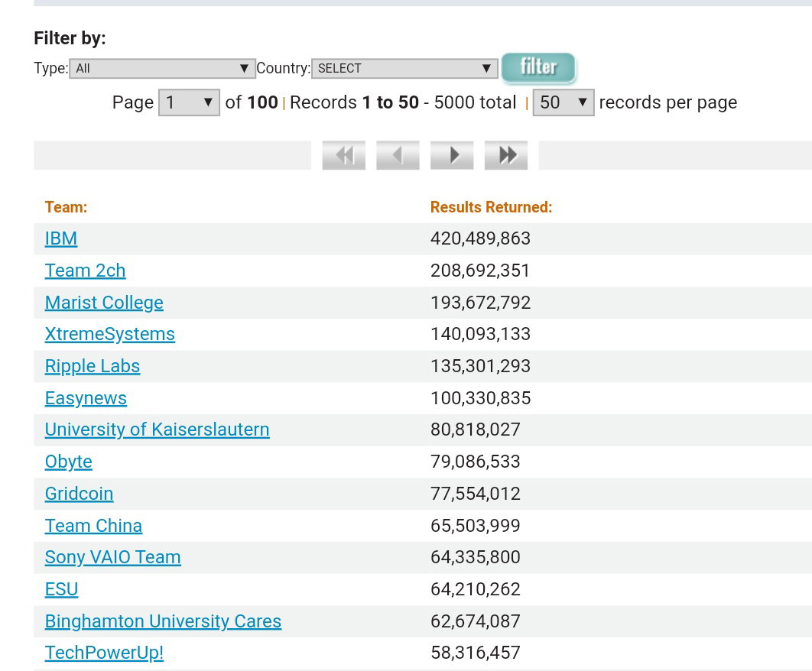The width and height of the screenshot is (812, 671).
Task: Select the value 65,503,999
Action: 476,526
